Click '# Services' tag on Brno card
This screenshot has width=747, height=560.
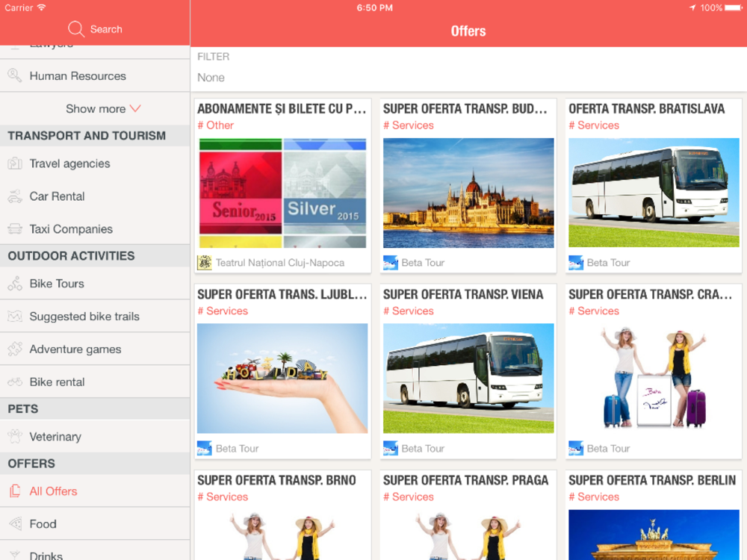223,497
